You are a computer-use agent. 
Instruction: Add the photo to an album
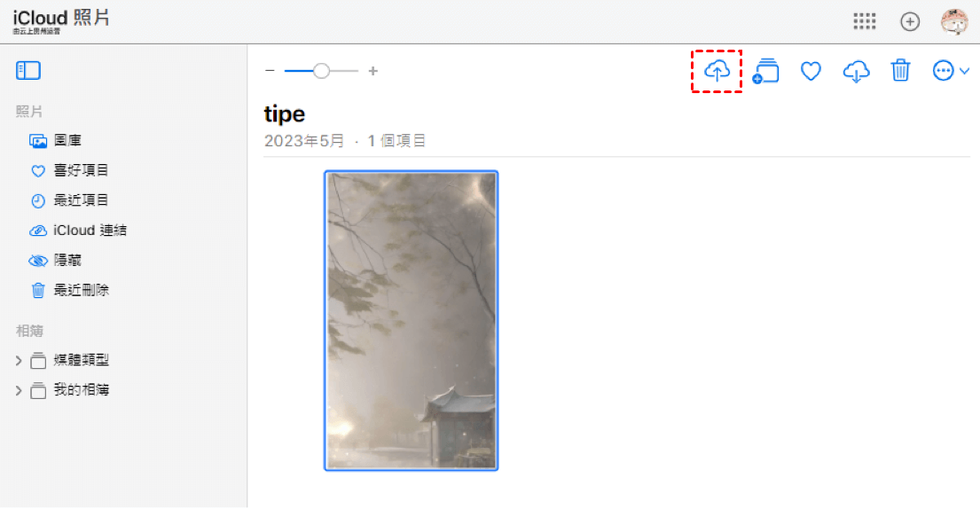[x=765, y=71]
